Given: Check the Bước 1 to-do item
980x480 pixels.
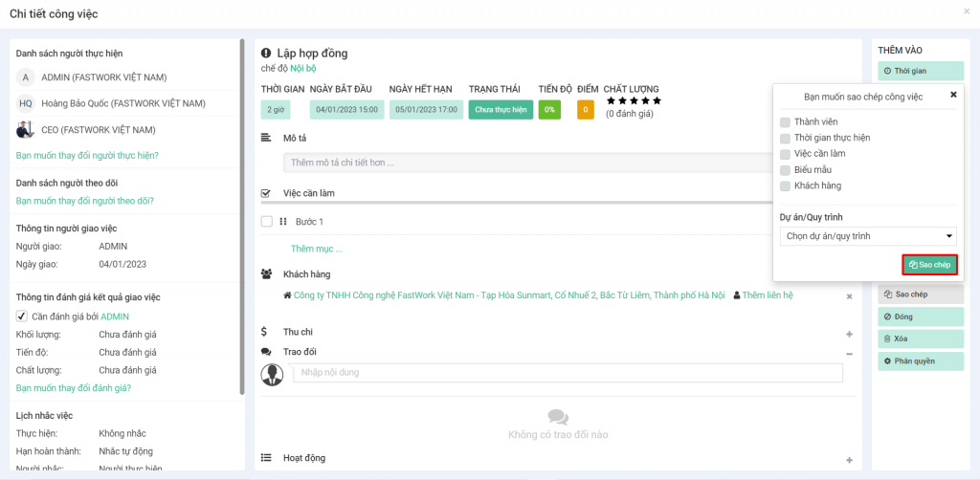Looking at the screenshot, I should 267,222.
